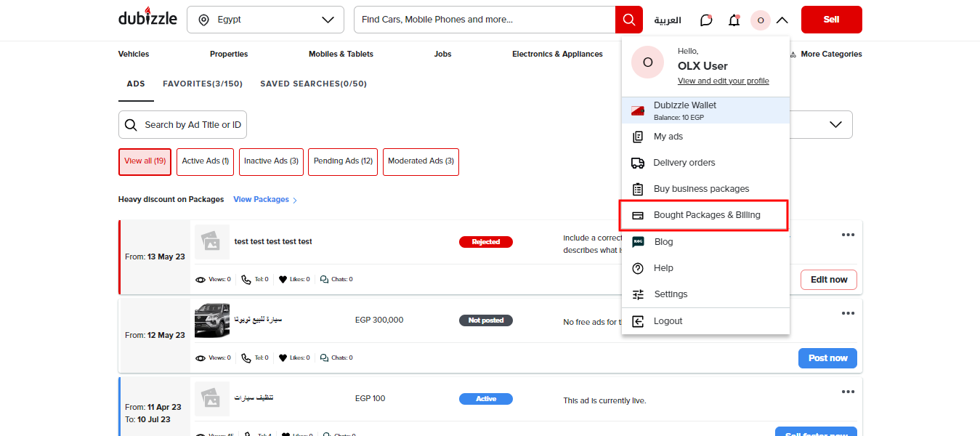Focus the Search by Ad Title or ID field

tap(183, 125)
